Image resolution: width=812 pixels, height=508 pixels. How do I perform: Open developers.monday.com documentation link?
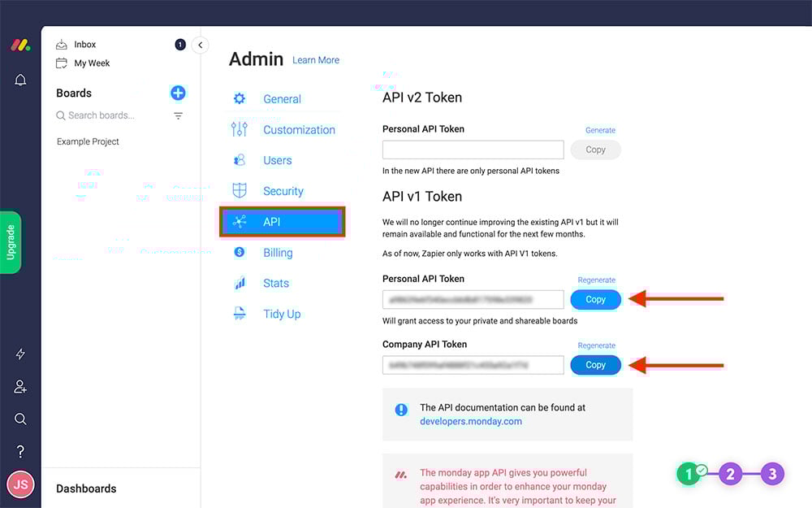click(x=470, y=422)
